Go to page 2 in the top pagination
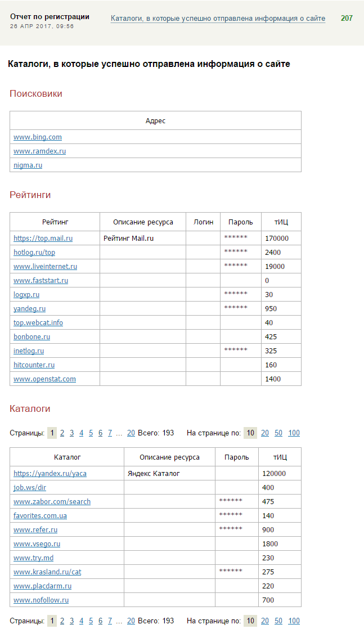The width and height of the screenshot is (364, 638). [62, 433]
